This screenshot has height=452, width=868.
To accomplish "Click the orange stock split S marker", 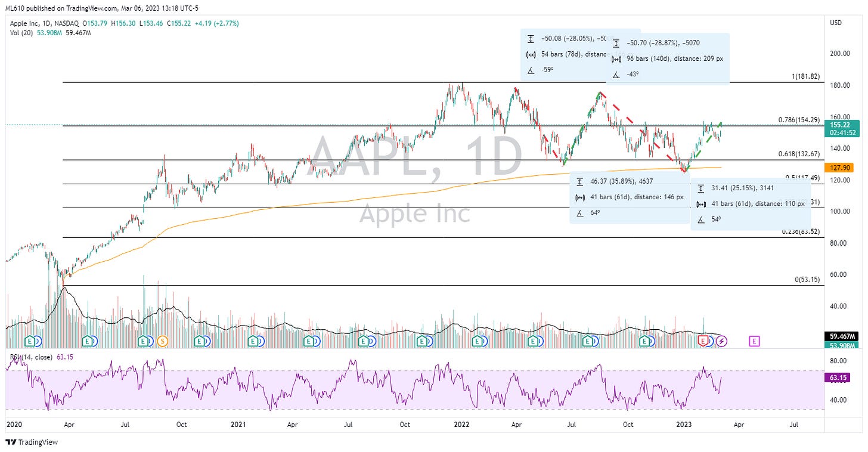I will [163, 341].
